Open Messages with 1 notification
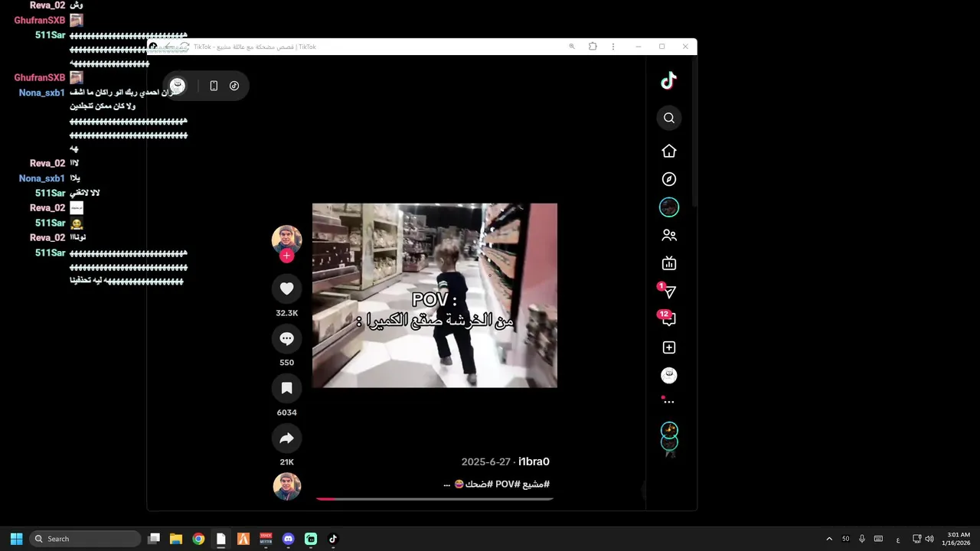This screenshot has height=551, width=980. [669, 292]
